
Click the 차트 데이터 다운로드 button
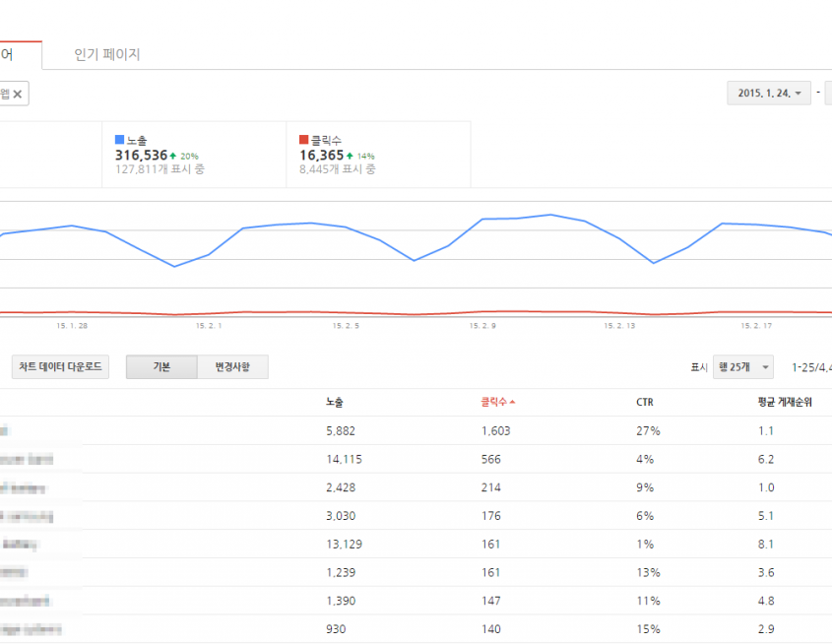tap(60, 366)
